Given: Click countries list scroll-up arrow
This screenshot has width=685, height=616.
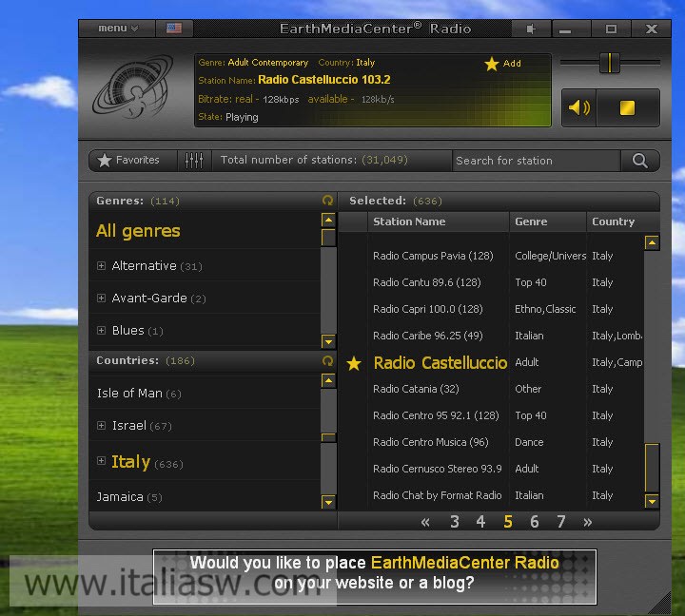Looking at the screenshot, I should coord(328,380).
